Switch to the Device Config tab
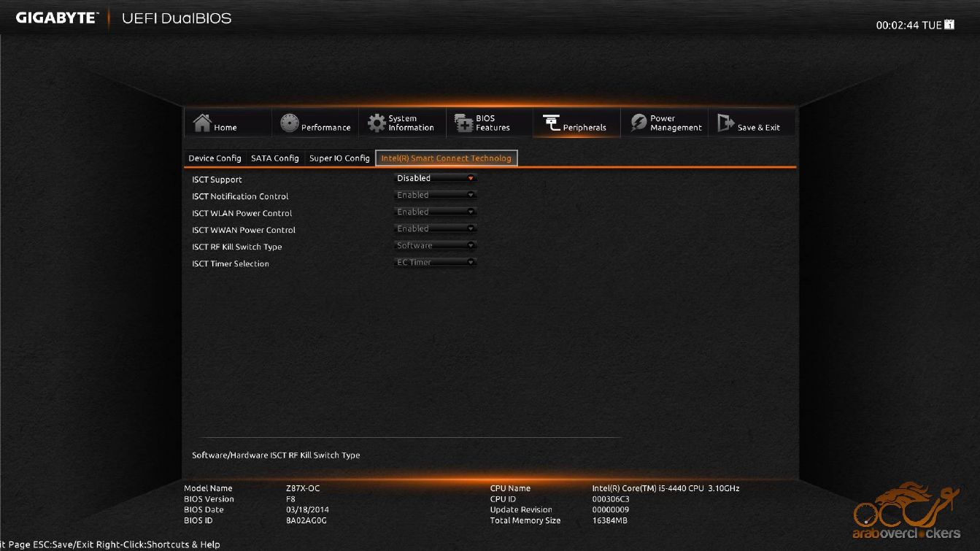980x551 pixels. 215,158
